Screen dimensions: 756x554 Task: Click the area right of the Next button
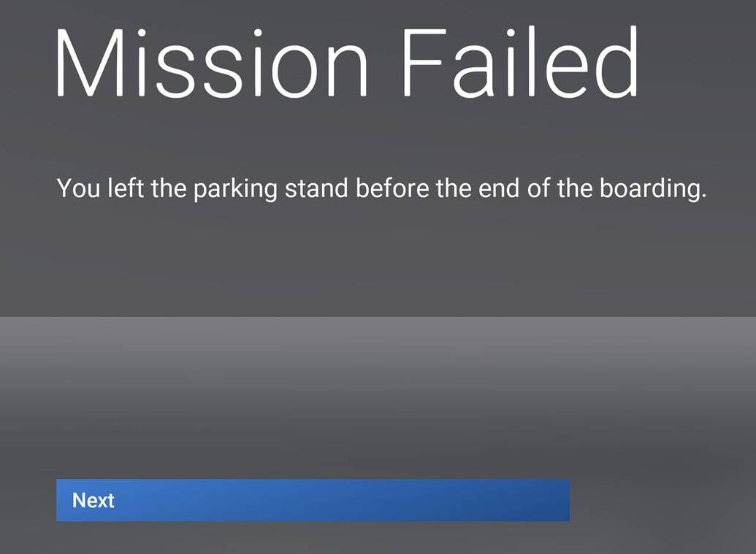[657, 501]
